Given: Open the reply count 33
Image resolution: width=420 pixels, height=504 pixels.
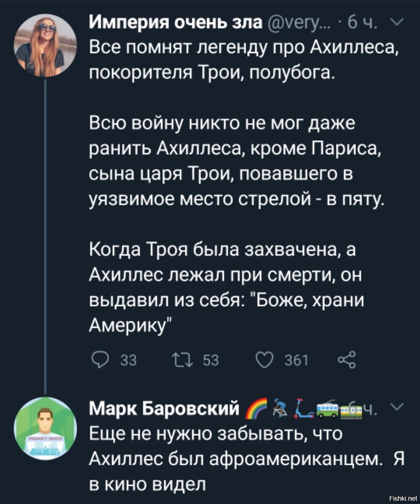Looking at the screenshot, I should (128, 360).
